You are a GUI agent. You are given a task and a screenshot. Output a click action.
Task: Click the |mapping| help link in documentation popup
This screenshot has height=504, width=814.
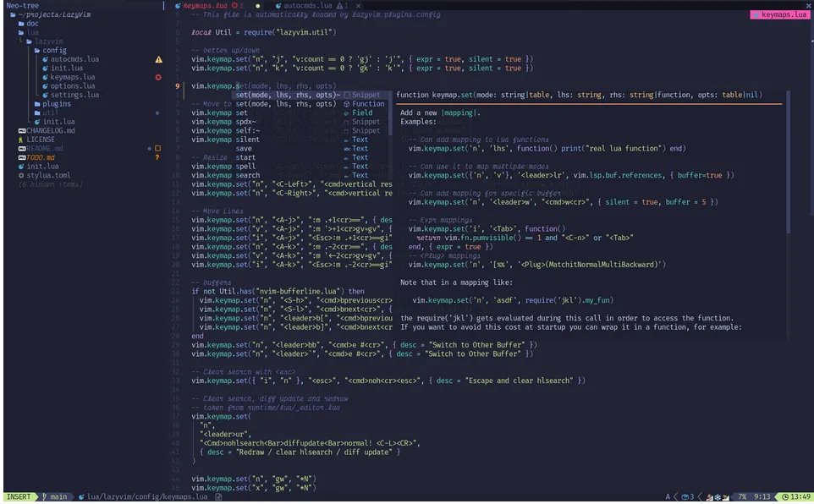[x=460, y=113]
